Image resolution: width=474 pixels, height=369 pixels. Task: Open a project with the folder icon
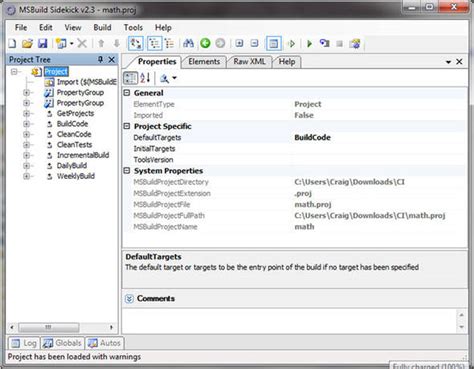point(27,43)
